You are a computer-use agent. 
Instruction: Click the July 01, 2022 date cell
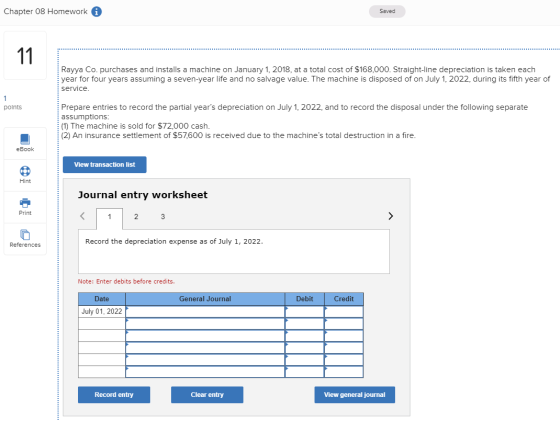click(x=102, y=312)
